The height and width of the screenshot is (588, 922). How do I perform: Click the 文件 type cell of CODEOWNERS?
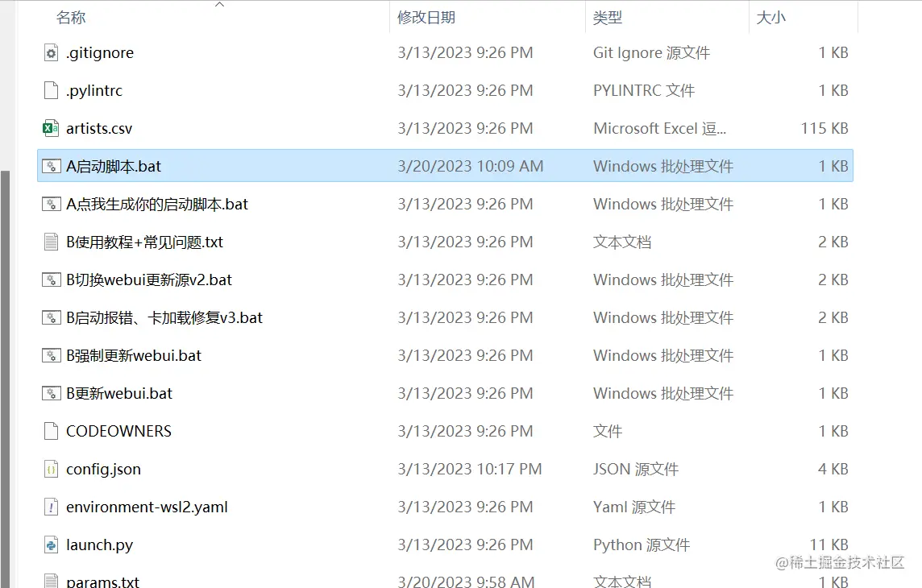pos(608,431)
